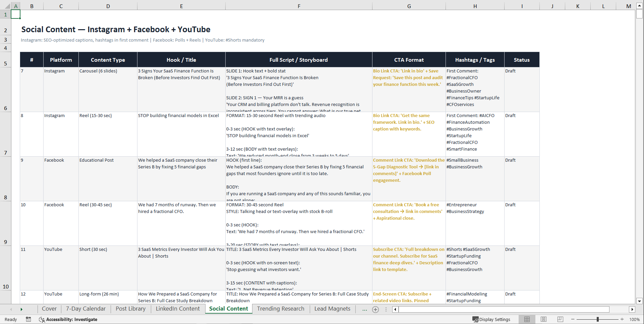The image size is (644, 324).
Task: Select the Carousel (6 slides) cell
Action: tap(108, 90)
